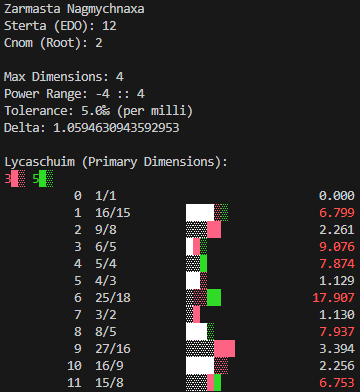Click the factor bar in the 5/4 row
Viewport: 360px width, 392px height.
pos(196,264)
